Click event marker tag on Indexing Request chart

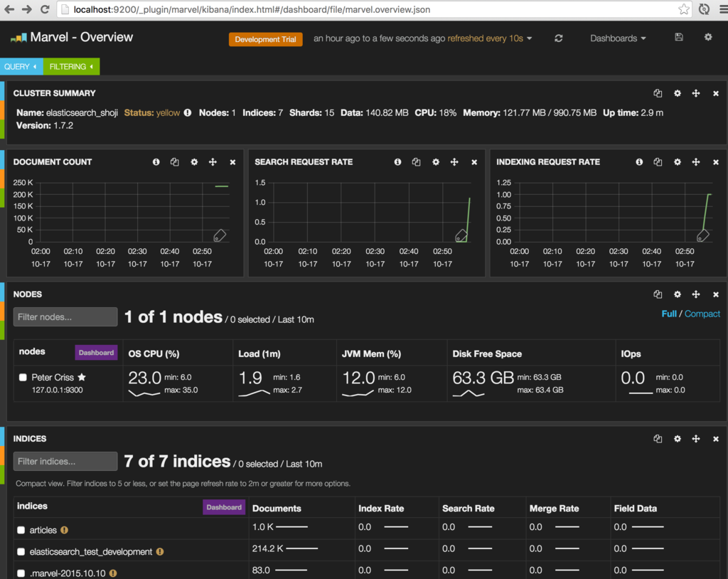click(x=703, y=235)
